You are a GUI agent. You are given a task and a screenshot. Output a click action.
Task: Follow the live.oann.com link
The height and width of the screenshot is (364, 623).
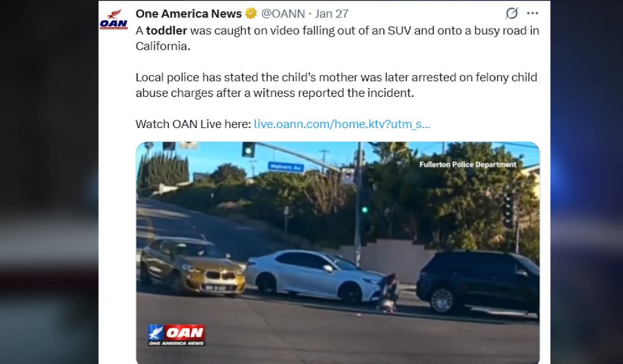coord(342,124)
